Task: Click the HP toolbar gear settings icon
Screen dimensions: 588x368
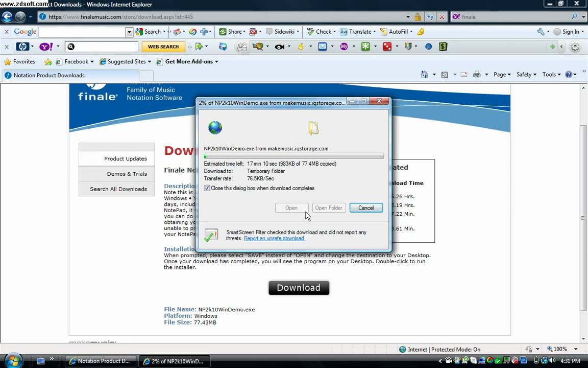Action: click(575, 47)
